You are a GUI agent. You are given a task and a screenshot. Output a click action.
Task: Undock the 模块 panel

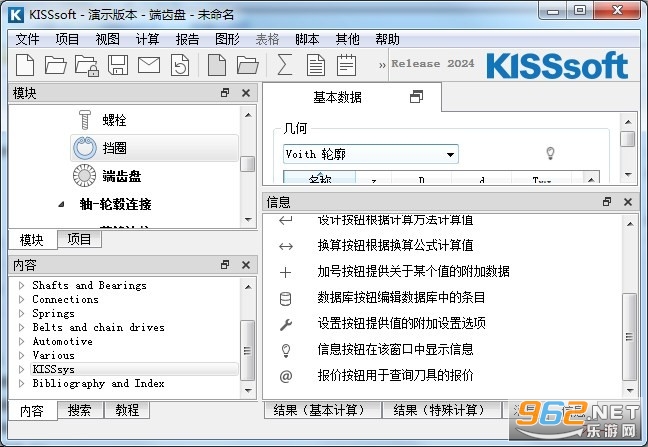point(225,93)
